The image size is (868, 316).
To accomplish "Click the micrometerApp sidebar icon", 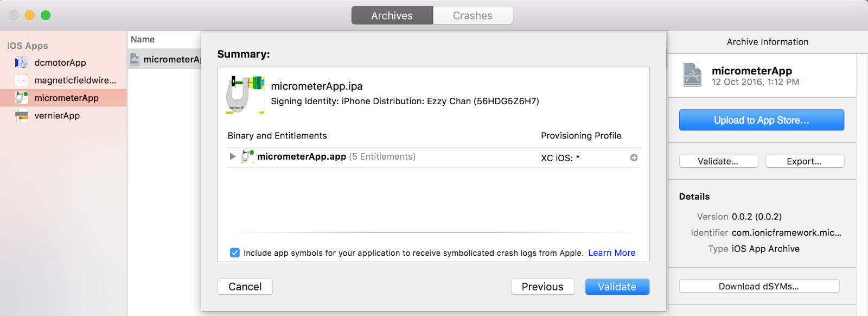I will [x=21, y=98].
